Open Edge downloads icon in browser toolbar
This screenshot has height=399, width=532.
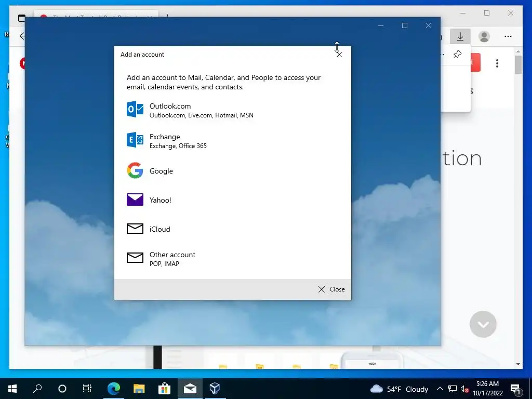click(x=460, y=36)
